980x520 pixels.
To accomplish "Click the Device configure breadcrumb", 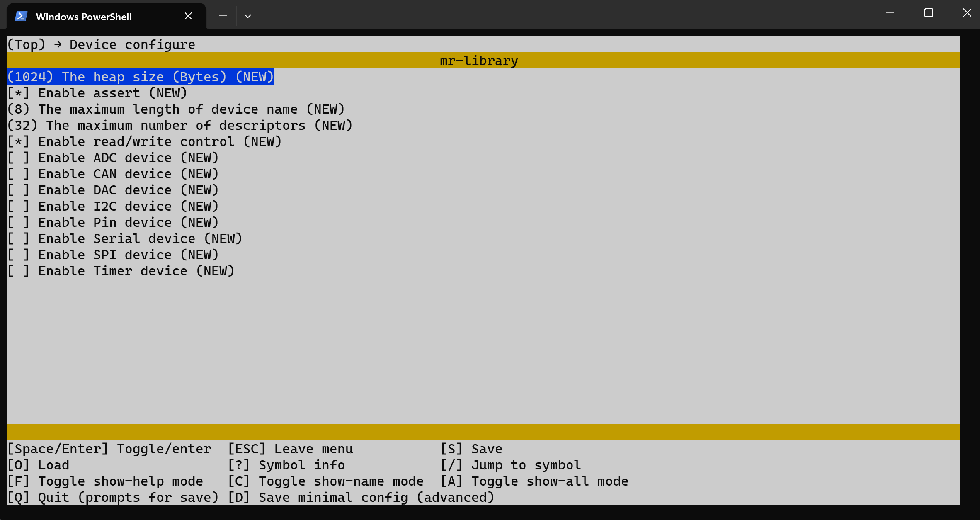I will 131,44.
